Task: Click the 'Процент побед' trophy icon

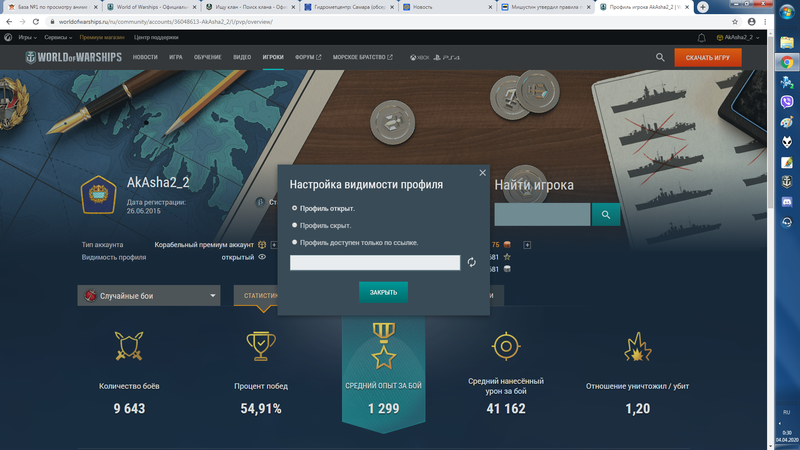Action: click(x=261, y=346)
